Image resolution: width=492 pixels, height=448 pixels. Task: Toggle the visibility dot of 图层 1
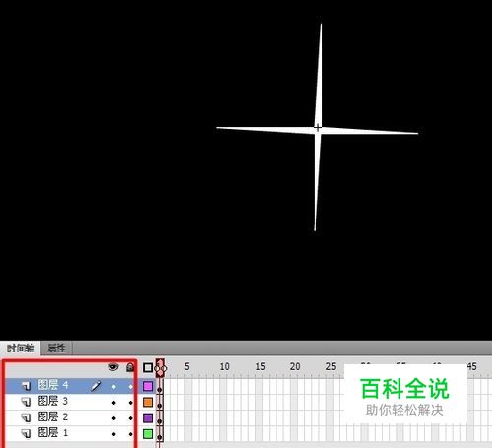point(113,434)
